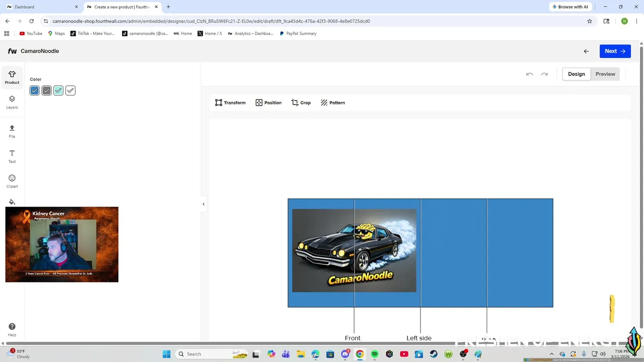Open the TikTok - Make Your bookmark
The width and height of the screenshot is (644, 362).
click(x=93, y=34)
